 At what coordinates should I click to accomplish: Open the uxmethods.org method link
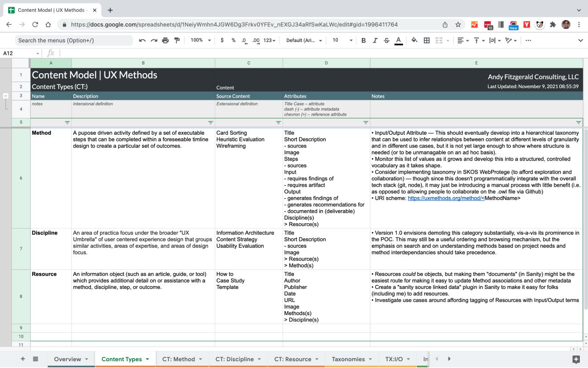tap(446, 198)
